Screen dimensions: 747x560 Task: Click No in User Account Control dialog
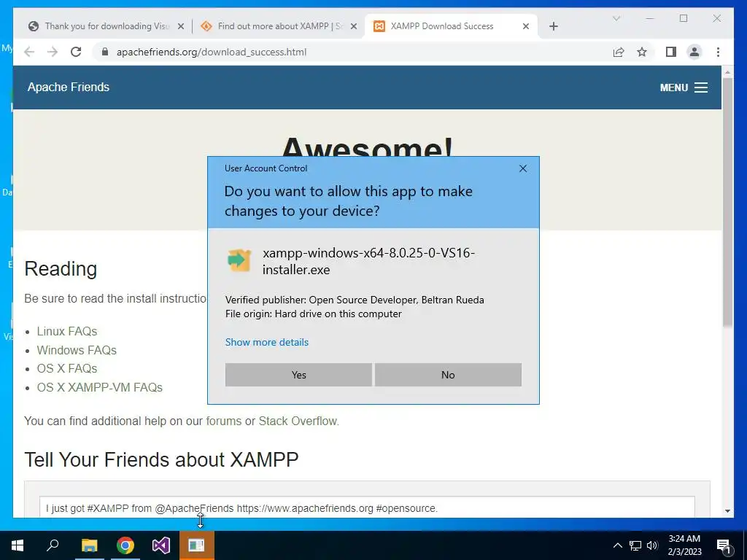(x=448, y=375)
